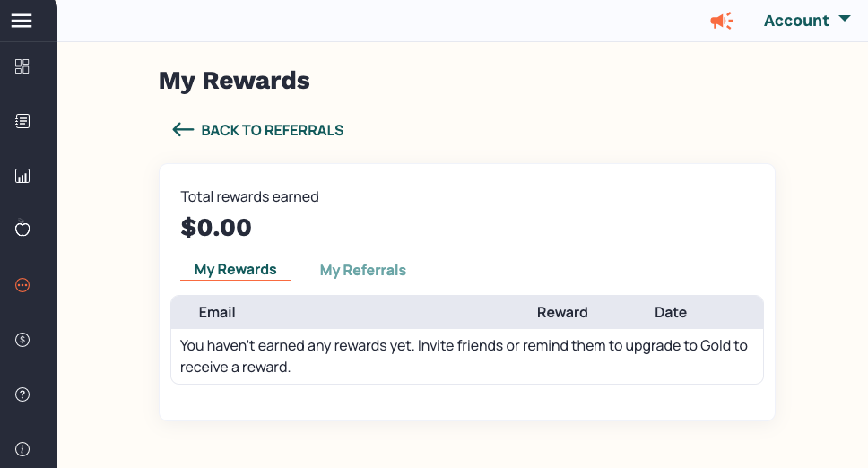
Task: Open the Account menu label
Action: [x=796, y=21]
